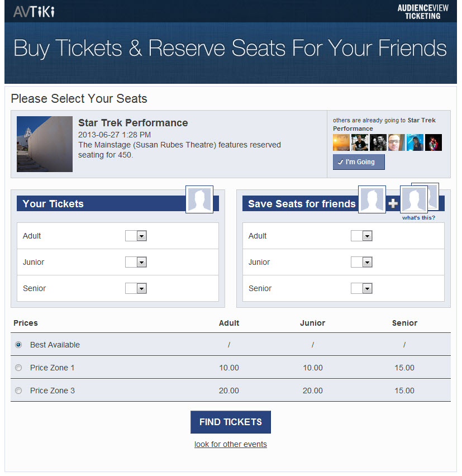
Task: Open the Adult quantity dropdown in Your Tickets
Action: (136, 236)
